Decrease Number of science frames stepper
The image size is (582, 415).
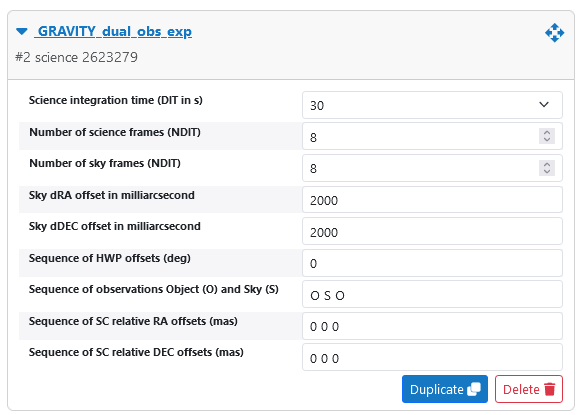(x=547, y=140)
